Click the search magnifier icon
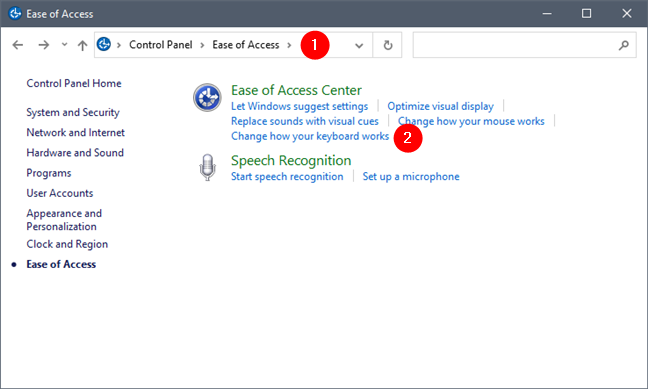This screenshot has width=648, height=389. (x=624, y=45)
